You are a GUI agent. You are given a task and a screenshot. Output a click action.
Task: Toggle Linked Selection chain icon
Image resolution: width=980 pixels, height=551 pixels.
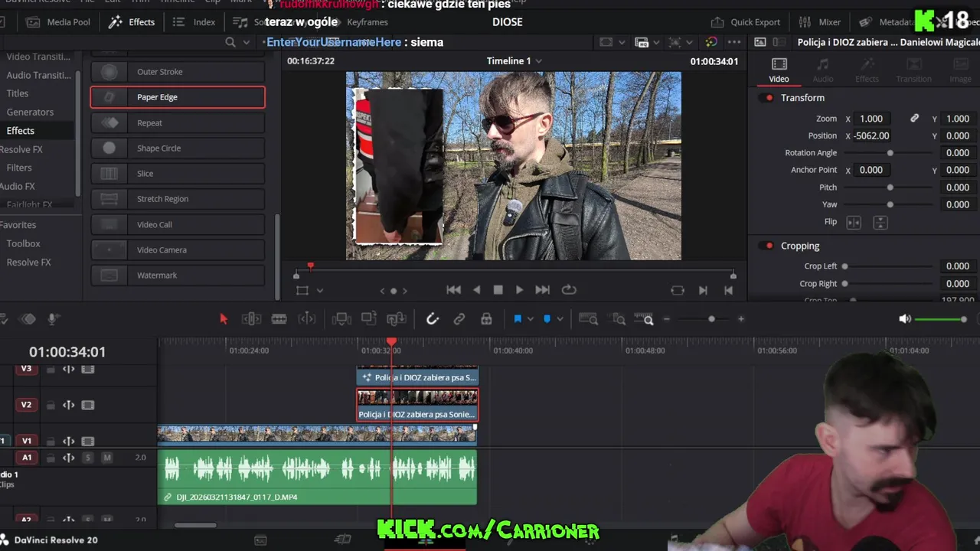point(459,319)
